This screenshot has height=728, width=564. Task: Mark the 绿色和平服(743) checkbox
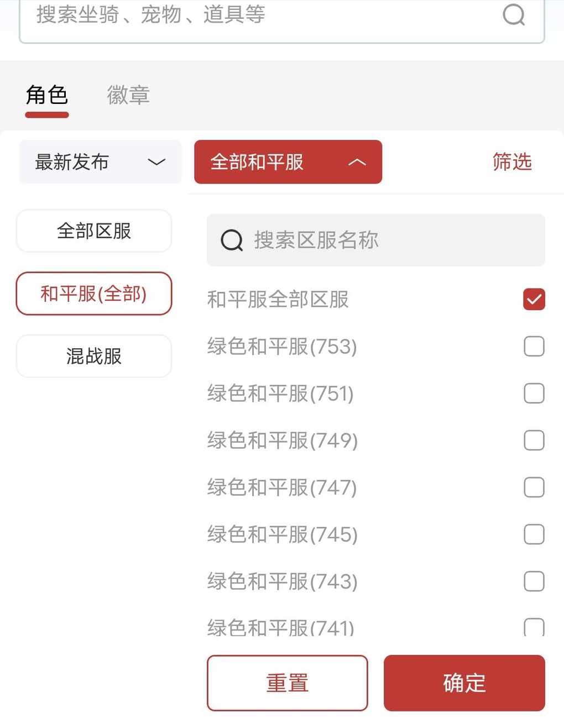point(534,582)
